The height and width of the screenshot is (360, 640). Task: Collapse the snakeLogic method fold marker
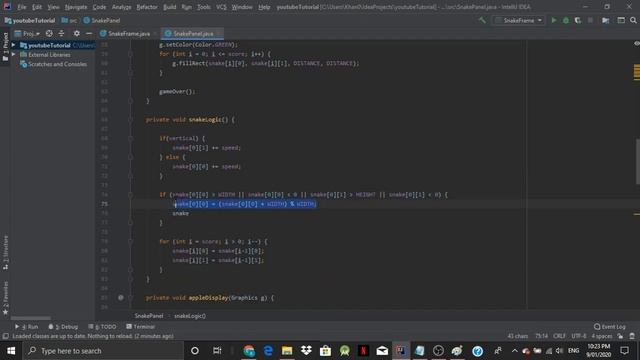tap(131, 120)
